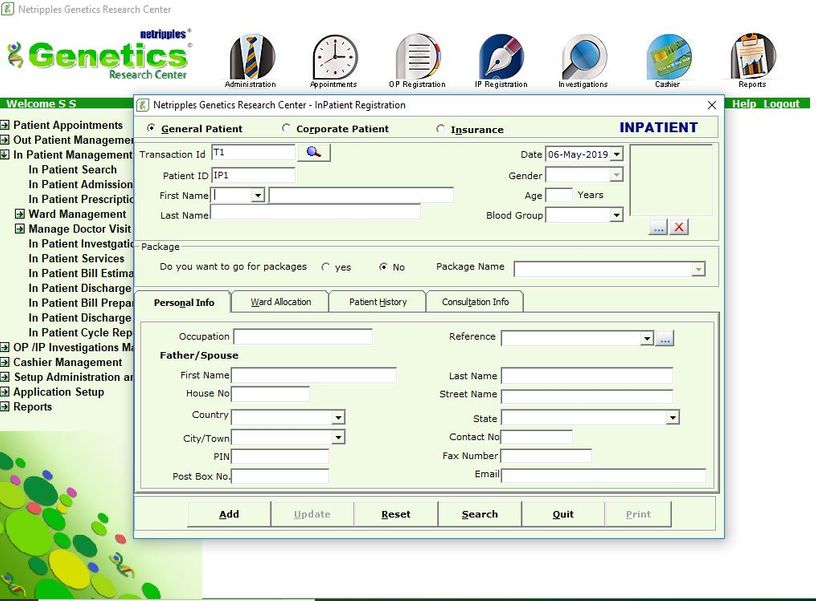Image resolution: width=816 pixels, height=601 pixels.
Task: Expand the Manage Doctor Visit node
Action: [x=20, y=229]
